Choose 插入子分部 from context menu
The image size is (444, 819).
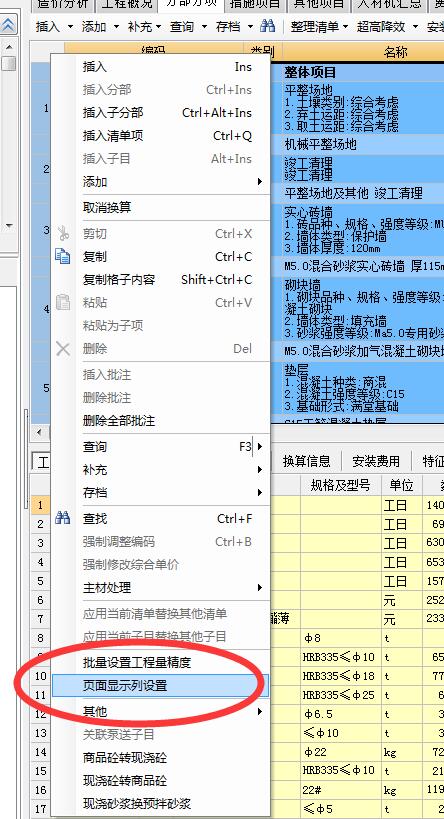pyautogui.click(x=160, y=113)
